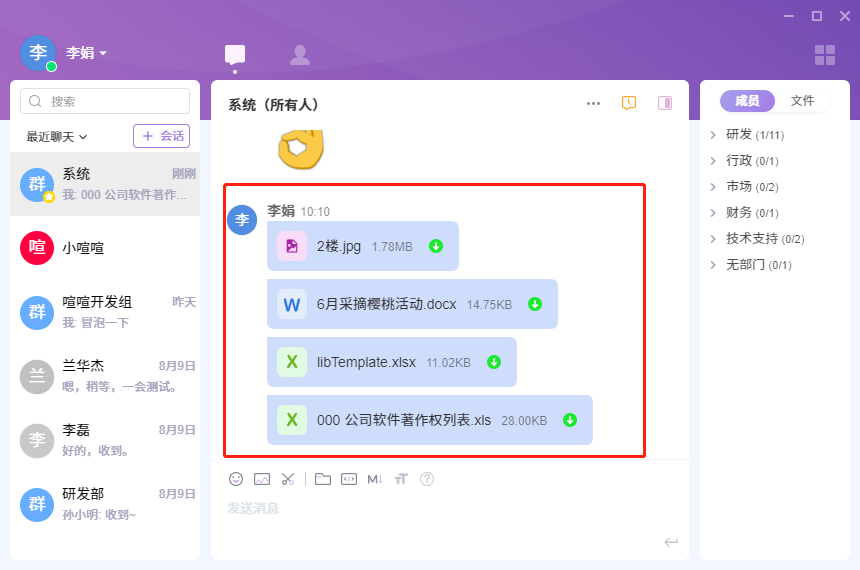Click the 会话 new chat button

click(161, 136)
